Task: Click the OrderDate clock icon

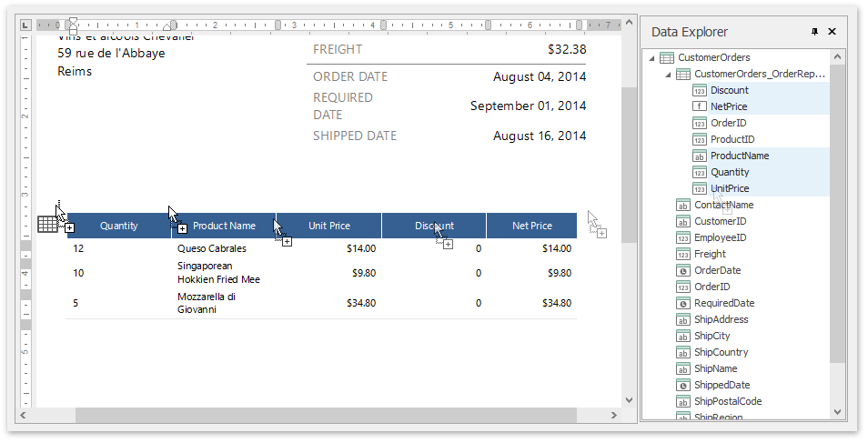Action: pos(682,271)
